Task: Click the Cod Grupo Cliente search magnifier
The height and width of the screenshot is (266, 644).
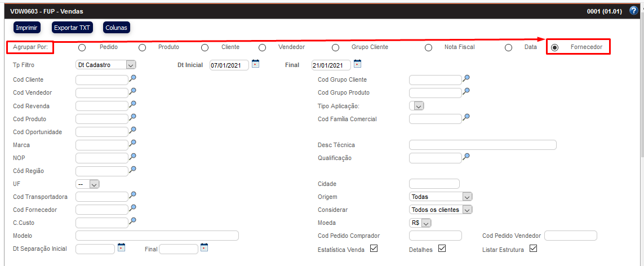Action: pyautogui.click(x=467, y=78)
